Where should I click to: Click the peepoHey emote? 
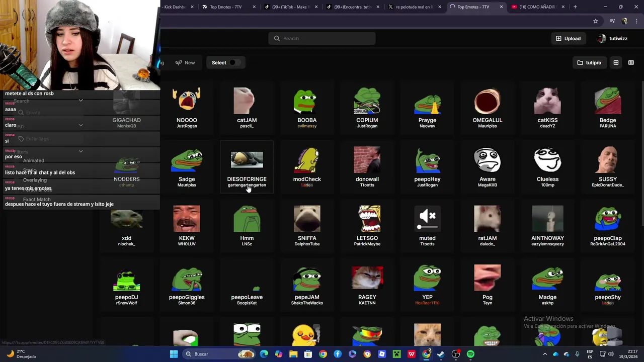pos(427,166)
